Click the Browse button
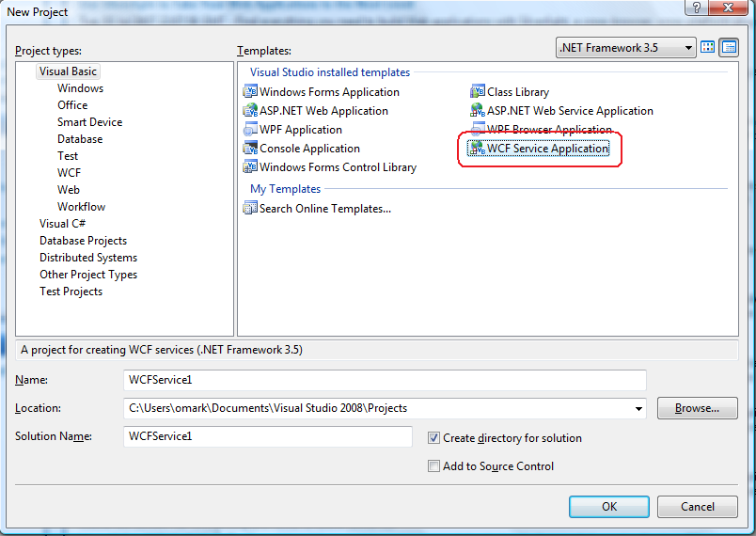Screen dimensions: 756x536 (x=697, y=408)
